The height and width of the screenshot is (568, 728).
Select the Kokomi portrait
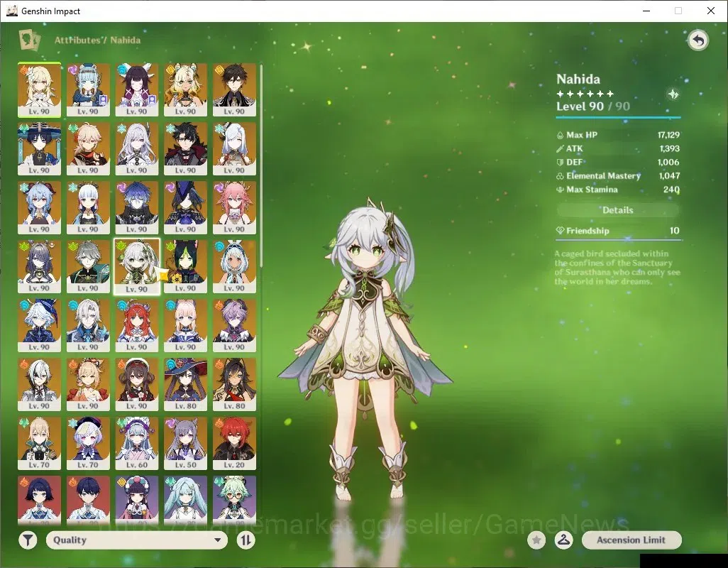click(x=186, y=326)
